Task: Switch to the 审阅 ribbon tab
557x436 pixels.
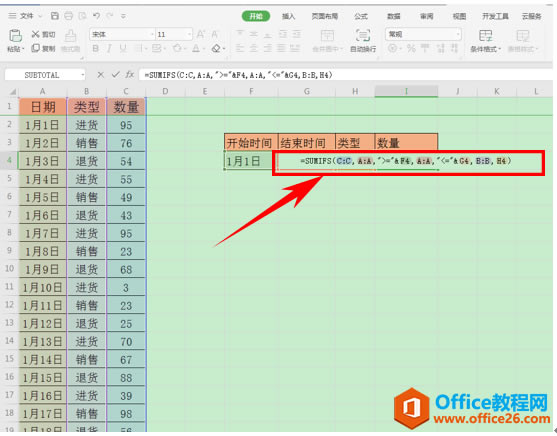Action: pos(427,16)
